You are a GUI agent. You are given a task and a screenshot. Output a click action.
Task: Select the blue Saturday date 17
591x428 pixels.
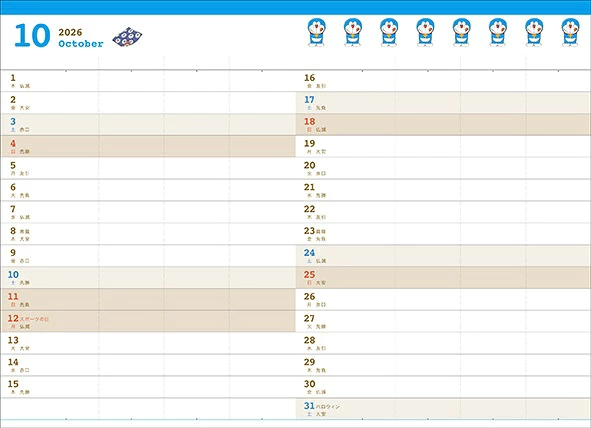pyautogui.click(x=309, y=100)
